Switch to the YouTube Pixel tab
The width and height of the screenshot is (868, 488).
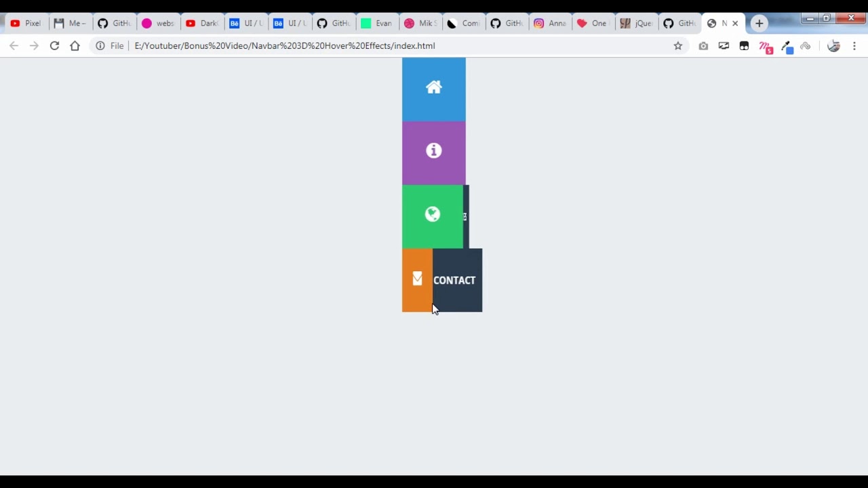point(26,23)
